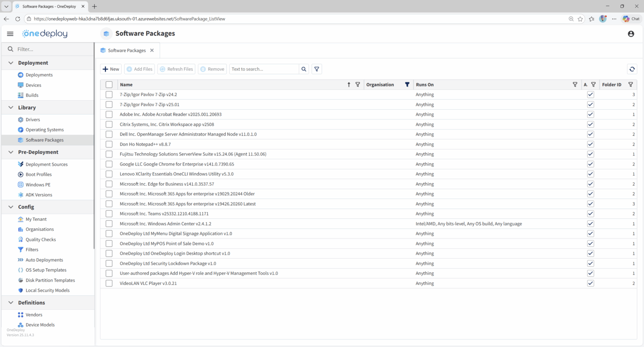Click the Add Files button
This screenshot has width=644, height=347.
click(x=140, y=69)
